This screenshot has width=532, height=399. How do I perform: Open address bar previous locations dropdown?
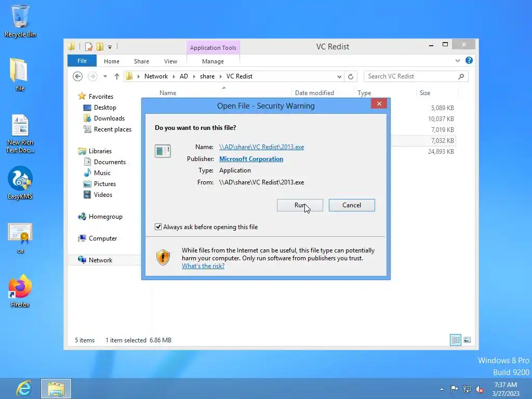point(339,77)
